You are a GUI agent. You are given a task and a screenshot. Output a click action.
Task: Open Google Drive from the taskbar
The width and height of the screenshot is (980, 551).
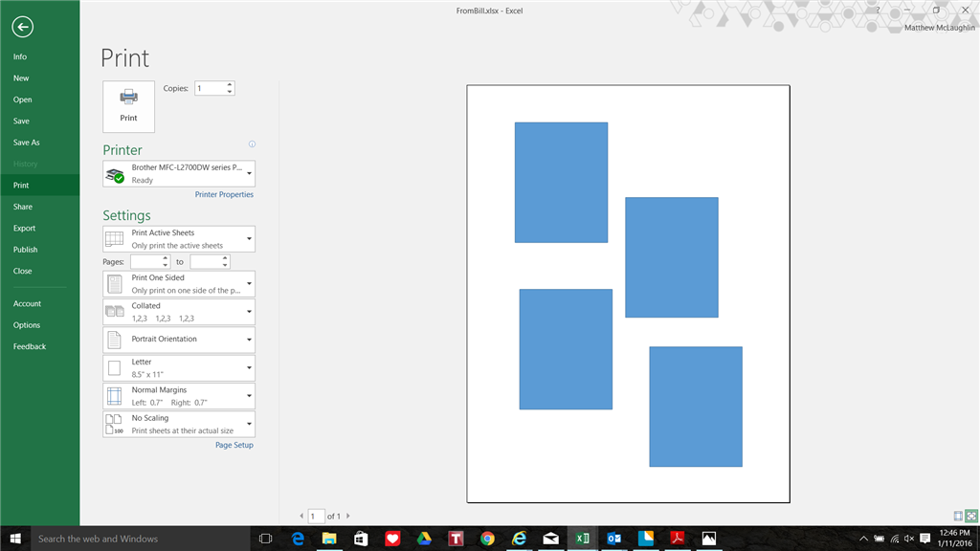[424, 539]
